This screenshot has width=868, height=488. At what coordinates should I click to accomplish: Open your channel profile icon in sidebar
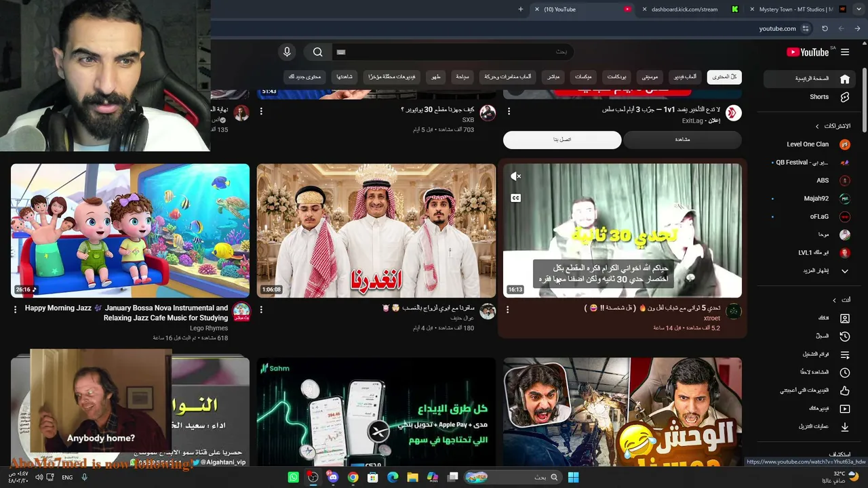(845, 318)
